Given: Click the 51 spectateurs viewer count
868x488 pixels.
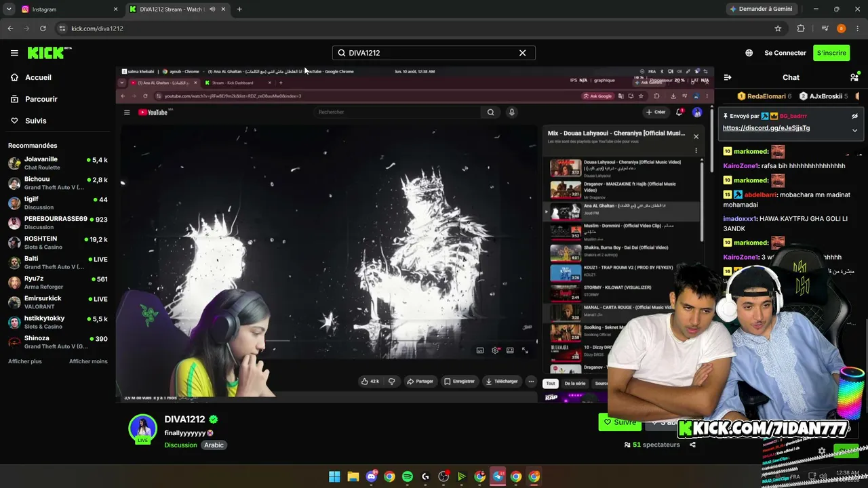Looking at the screenshot, I should (652, 445).
